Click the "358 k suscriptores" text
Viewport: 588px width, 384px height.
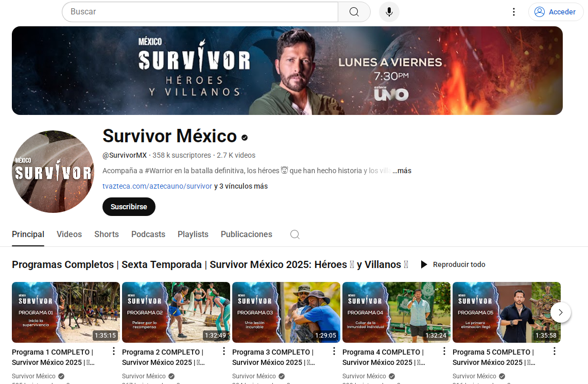[x=182, y=155]
